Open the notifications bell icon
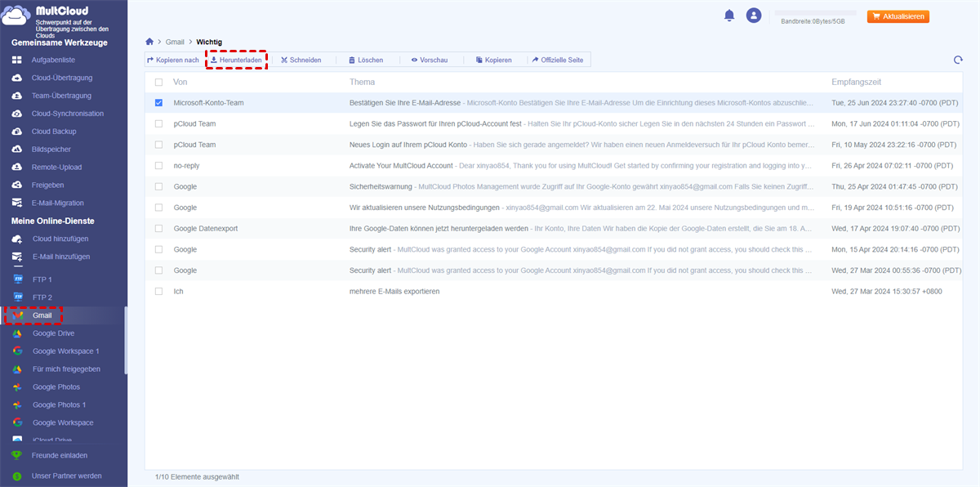Viewport: 980px width, 487px height. (729, 16)
